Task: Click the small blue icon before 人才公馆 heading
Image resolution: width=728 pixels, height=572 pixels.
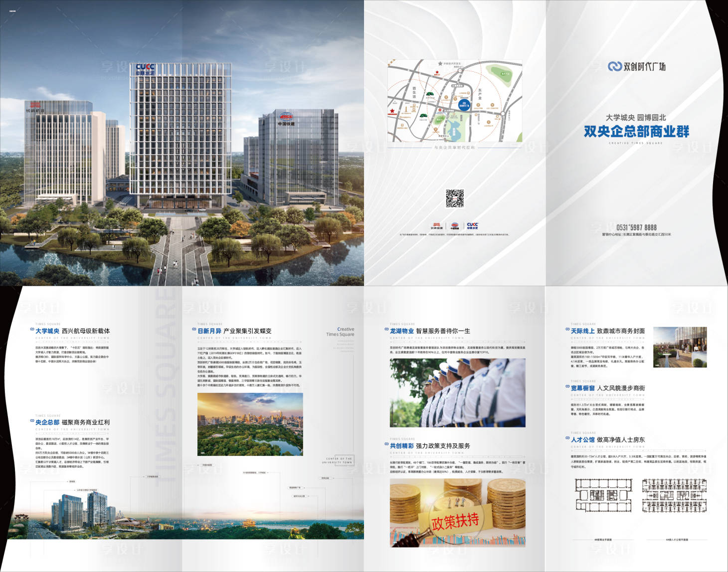Action: pos(567,438)
